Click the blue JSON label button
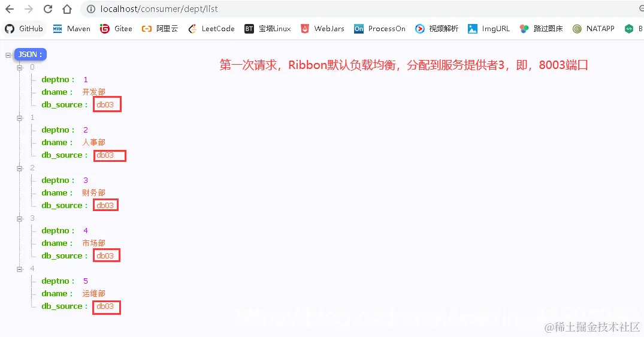This screenshot has width=644, height=337. [31, 54]
